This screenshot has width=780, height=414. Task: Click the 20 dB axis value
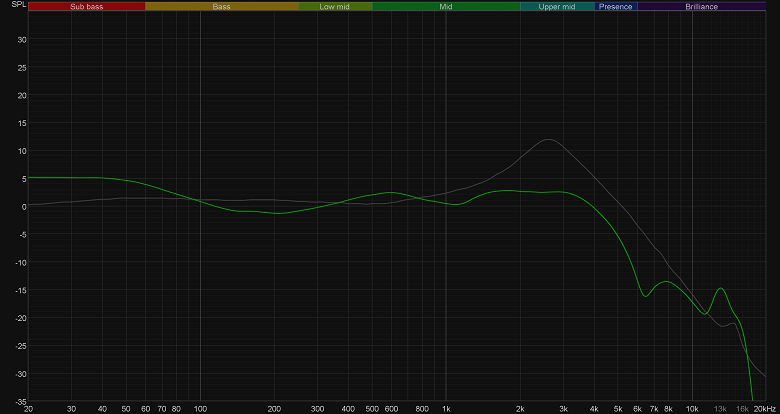tap(21, 95)
